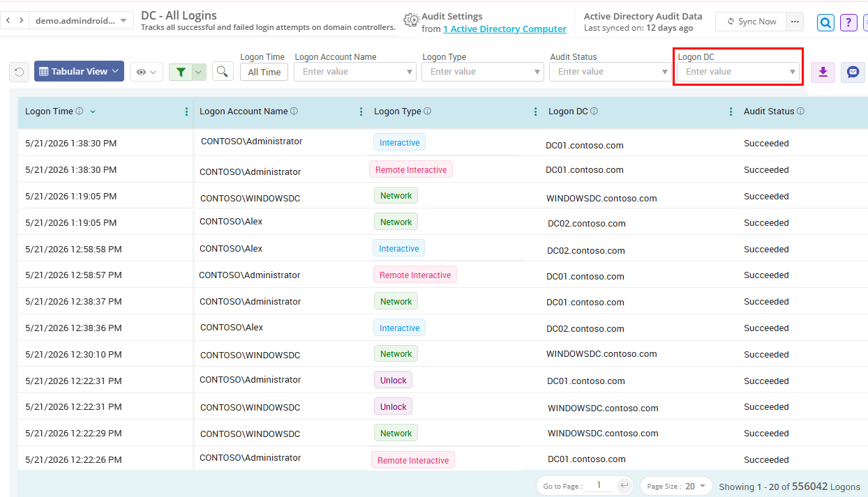Click the DC - All Logins report title

(179, 15)
